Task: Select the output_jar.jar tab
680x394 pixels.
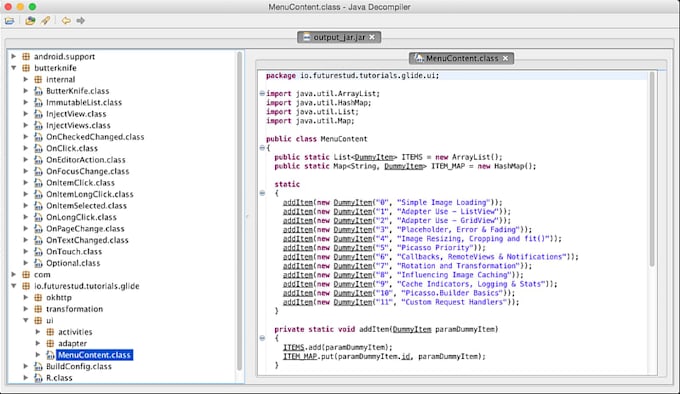Action: coord(339,37)
